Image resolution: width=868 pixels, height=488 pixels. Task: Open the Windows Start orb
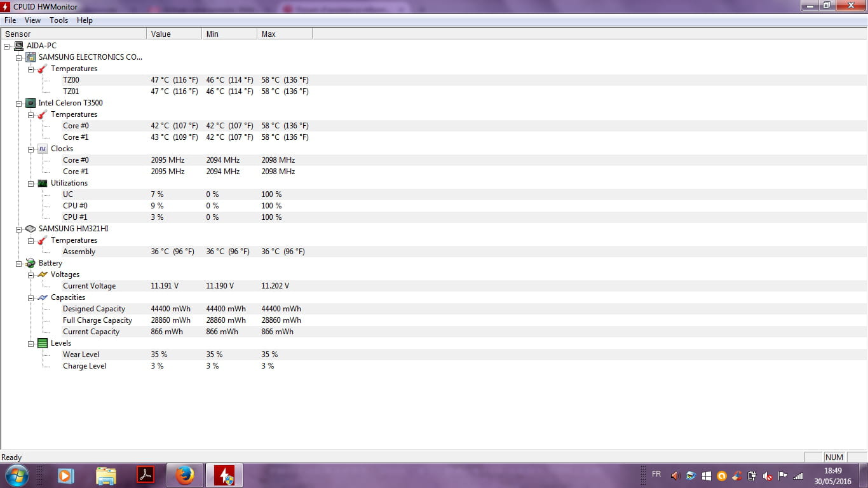point(17,475)
